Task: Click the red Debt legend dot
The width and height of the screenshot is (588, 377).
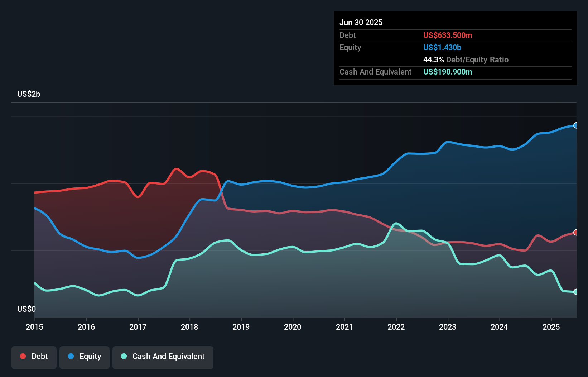Action: point(22,356)
